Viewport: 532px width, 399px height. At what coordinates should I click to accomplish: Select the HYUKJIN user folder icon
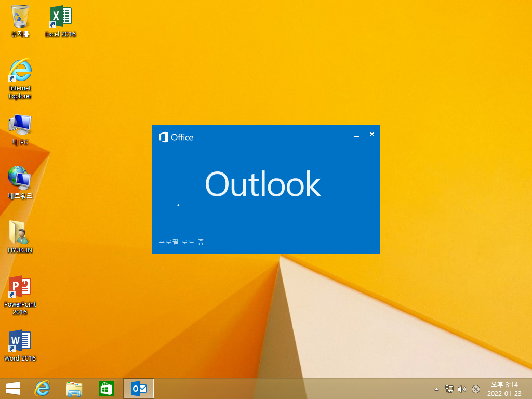click(20, 237)
